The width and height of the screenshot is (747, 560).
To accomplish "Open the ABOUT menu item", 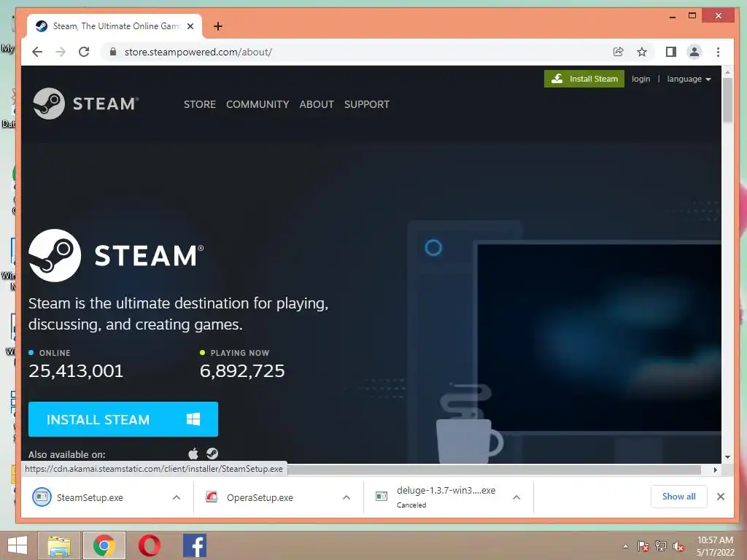I will 317,104.
